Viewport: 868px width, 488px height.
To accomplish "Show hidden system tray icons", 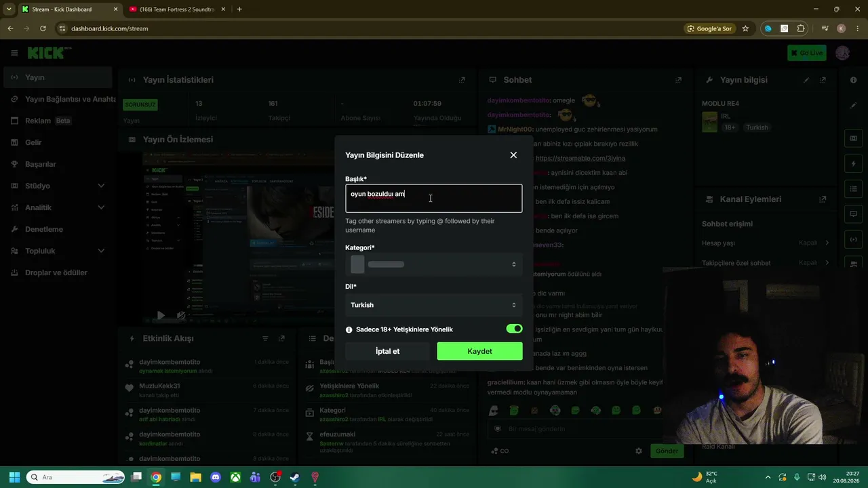I will coord(768,477).
